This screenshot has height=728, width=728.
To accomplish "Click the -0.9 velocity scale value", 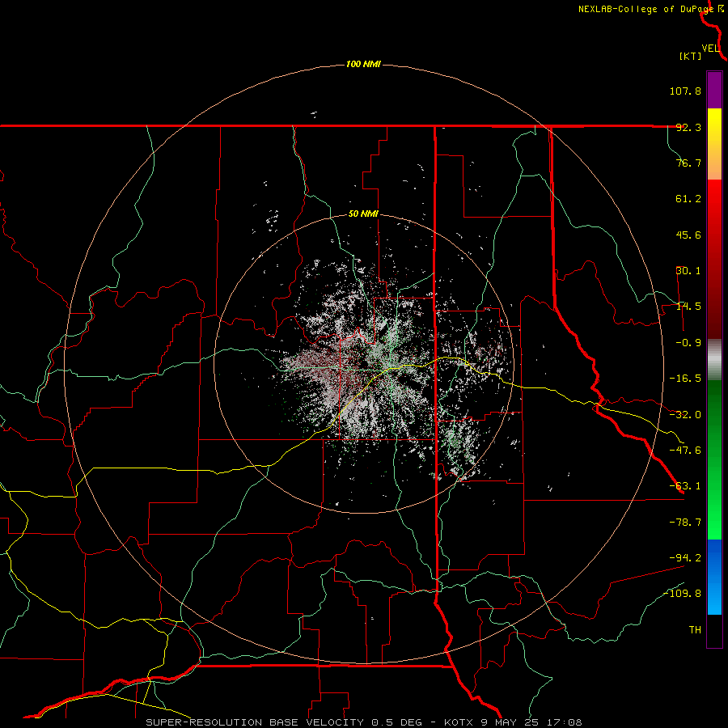I will point(688,343).
